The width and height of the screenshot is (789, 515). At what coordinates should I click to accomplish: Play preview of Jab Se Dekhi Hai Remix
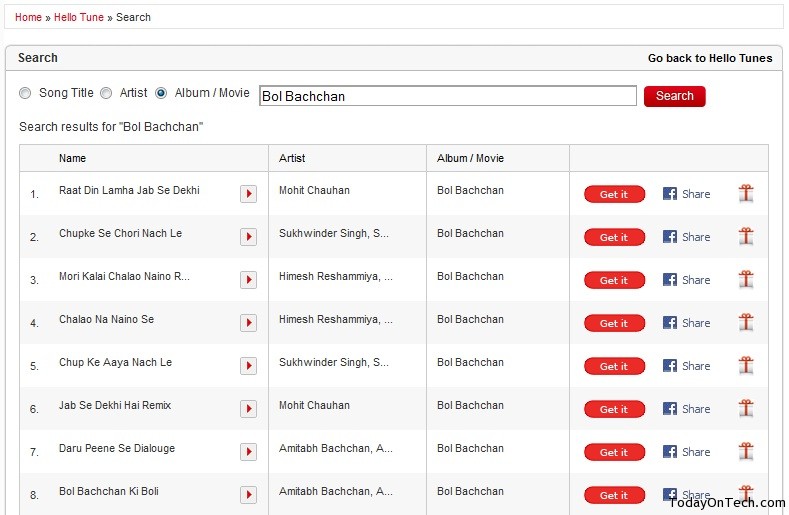point(249,409)
